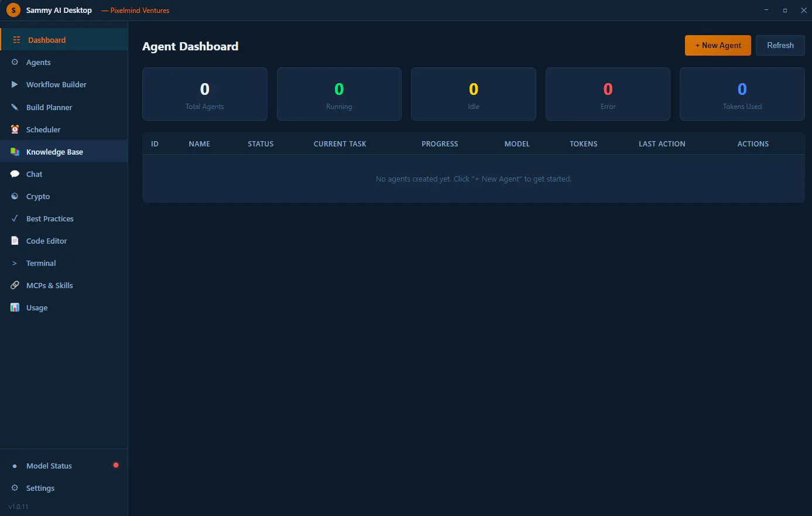Click the PROGRESS column header
The height and width of the screenshot is (516, 812).
[440, 143]
